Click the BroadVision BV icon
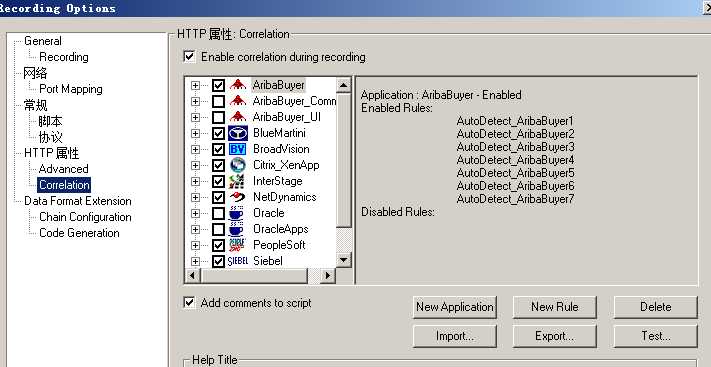The height and width of the screenshot is (367, 711). (x=238, y=149)
